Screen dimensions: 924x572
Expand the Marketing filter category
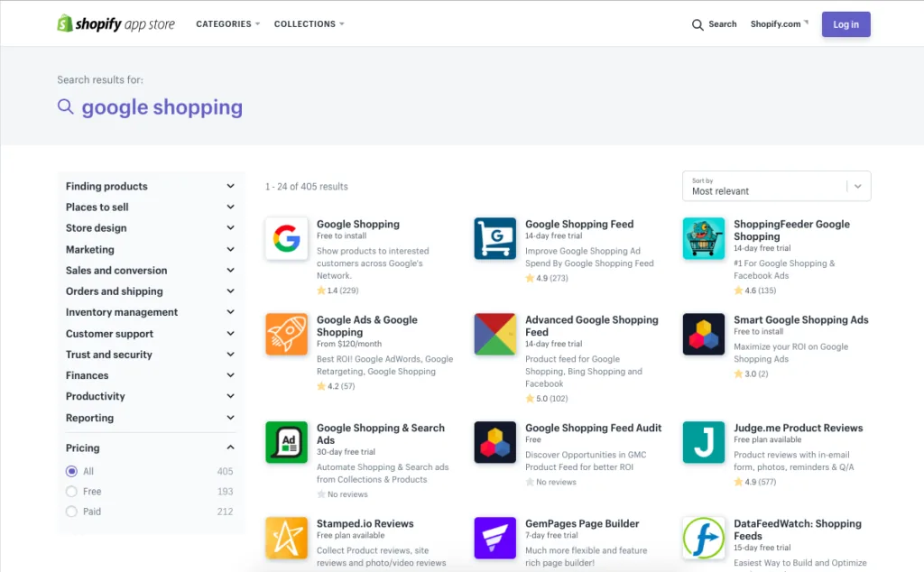(151, 249)
